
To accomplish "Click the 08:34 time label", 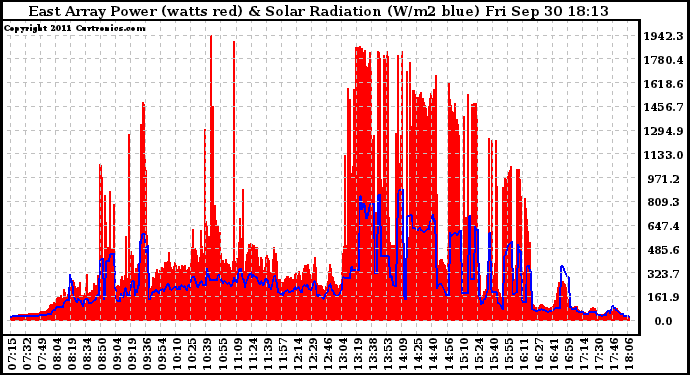I will tap(87, 354).
